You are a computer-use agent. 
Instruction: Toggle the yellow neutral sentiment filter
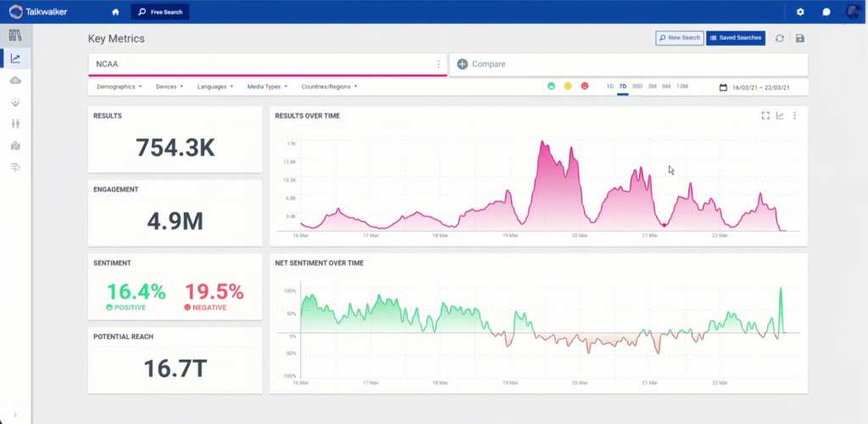[x=568, y=86]
